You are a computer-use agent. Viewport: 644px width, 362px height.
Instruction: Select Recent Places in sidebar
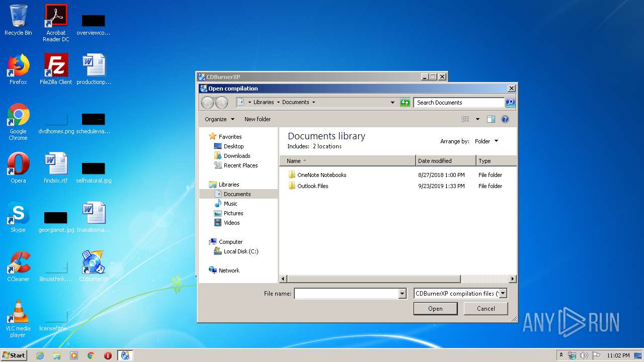[240, 165]
